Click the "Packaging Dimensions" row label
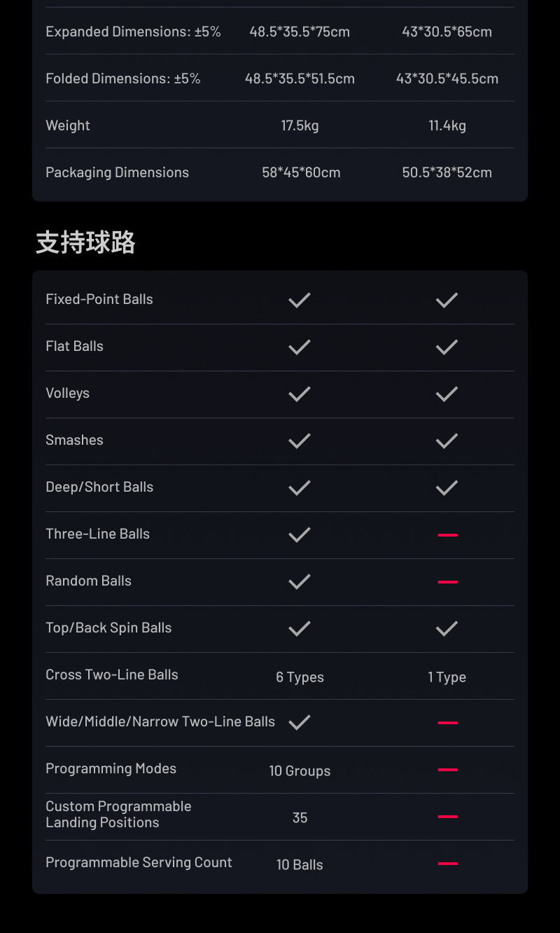The width and height of the screenshot is (560, 933). pos(117,172)
